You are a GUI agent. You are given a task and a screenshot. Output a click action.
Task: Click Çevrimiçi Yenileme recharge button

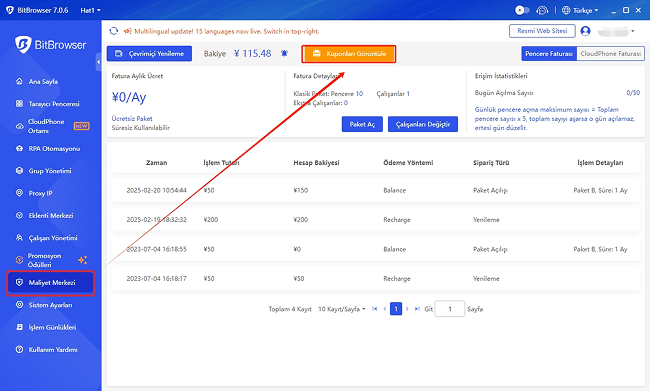click(149, 53)
